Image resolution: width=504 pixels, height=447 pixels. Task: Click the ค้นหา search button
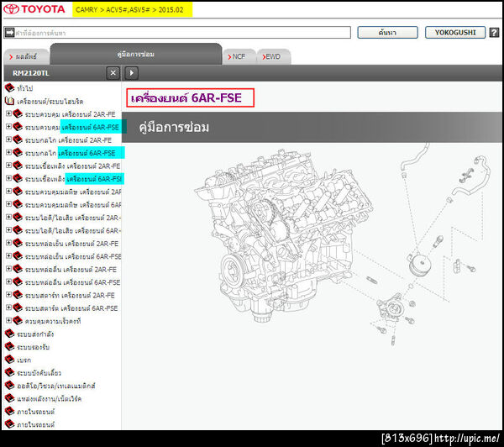point(387,33)
